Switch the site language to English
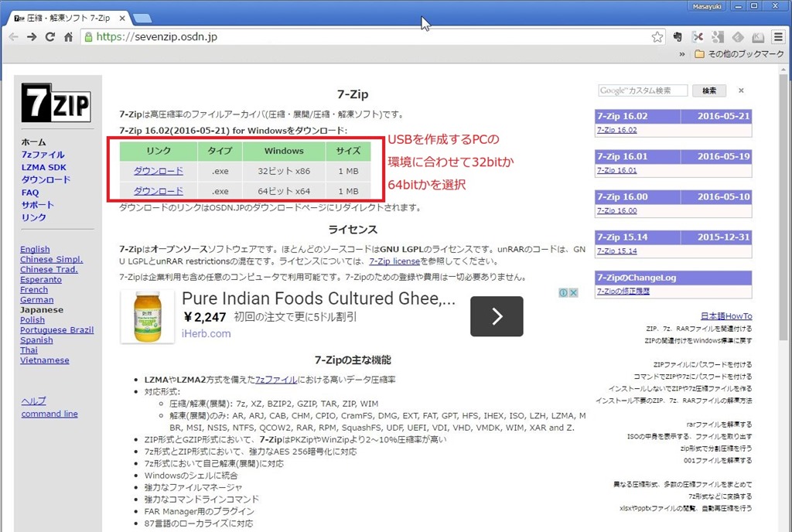Image resolution: width=792 pixels, height=532 pixels. (35, 249)
